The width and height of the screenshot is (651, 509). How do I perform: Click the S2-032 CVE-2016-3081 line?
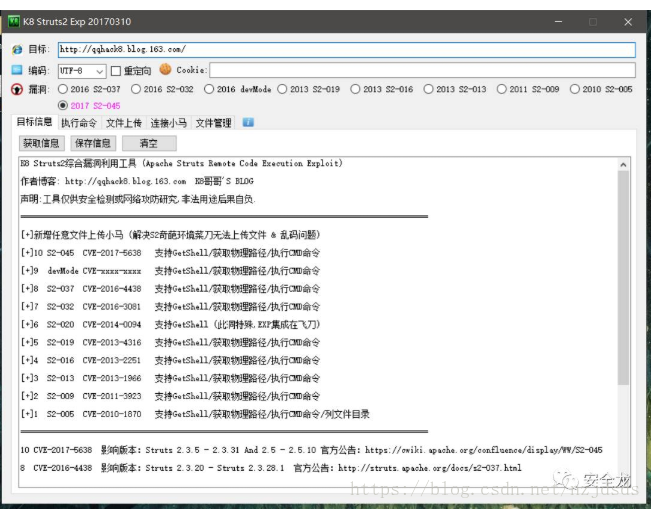tap(170, 306)
